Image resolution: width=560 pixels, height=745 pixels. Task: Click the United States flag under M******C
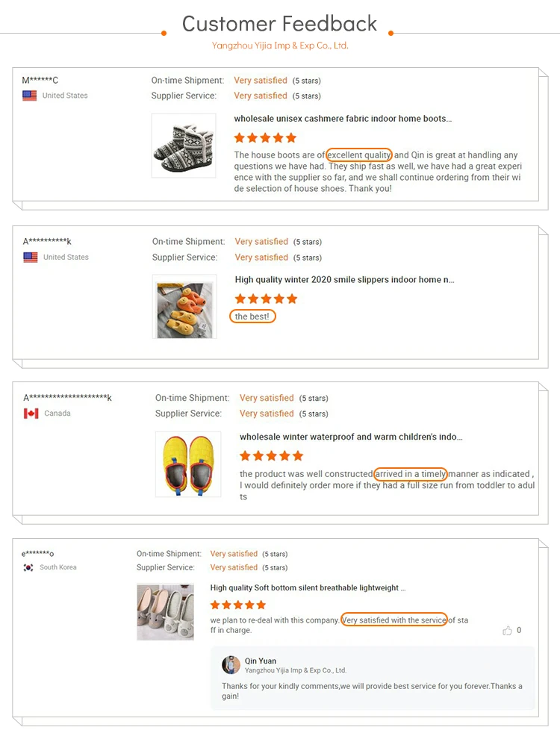29,96
